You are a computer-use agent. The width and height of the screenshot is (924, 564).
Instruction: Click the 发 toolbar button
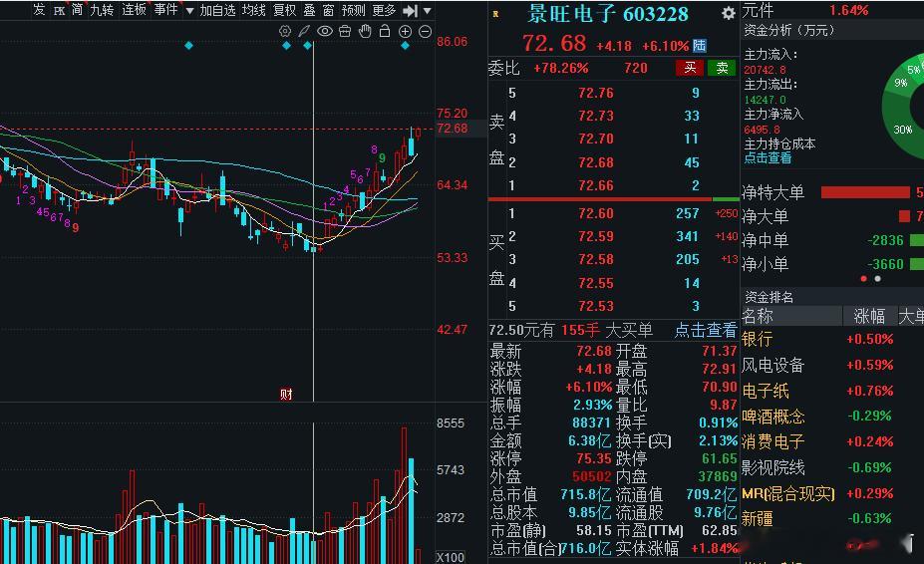pos(39,9)
